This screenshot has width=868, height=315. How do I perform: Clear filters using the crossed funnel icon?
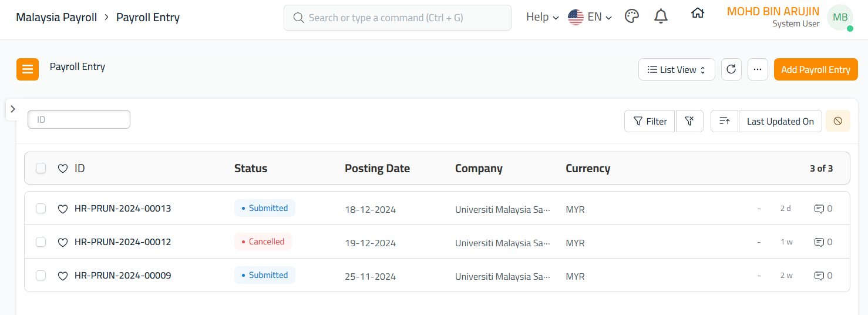click(x=689, y=121)
